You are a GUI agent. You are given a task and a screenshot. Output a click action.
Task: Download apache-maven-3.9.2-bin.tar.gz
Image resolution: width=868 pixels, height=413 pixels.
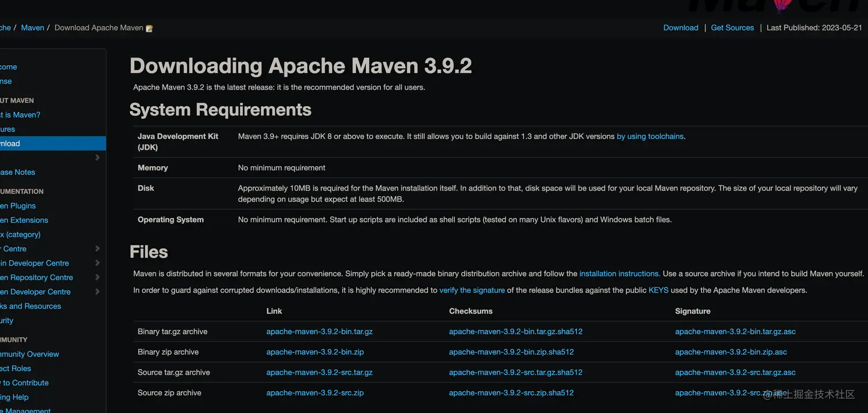click(319, 332)
